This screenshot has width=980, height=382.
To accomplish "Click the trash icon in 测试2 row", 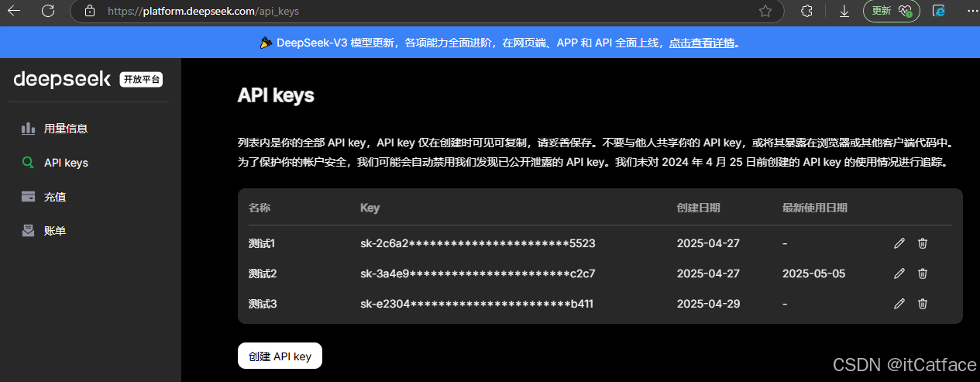I will (923, 274).
